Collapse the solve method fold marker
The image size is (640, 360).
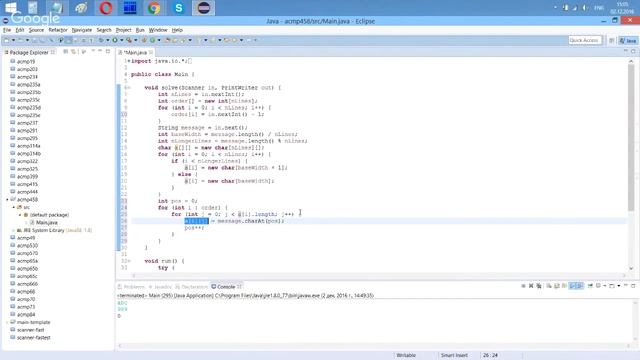128,88
